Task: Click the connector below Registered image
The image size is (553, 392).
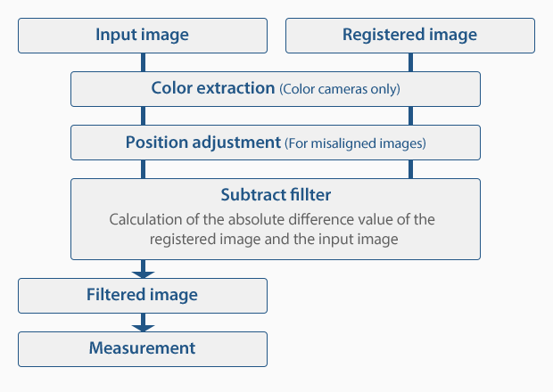Action: click(x=410, y=62)
